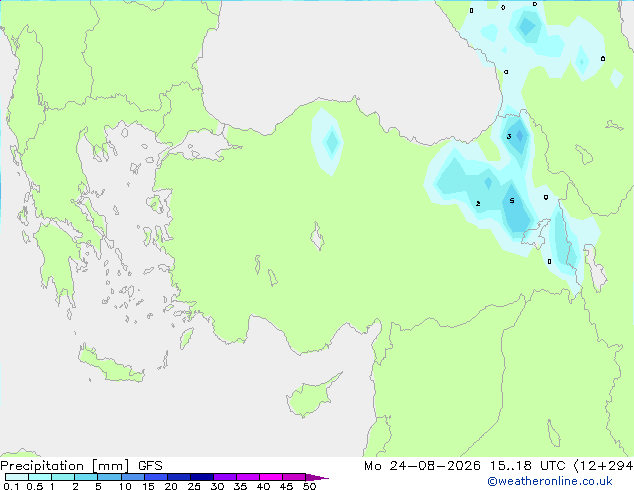Click Cyprus island on the map
The width and height of the screenshot is (634, 490).
pyautogui.click(x=309, y=397)
